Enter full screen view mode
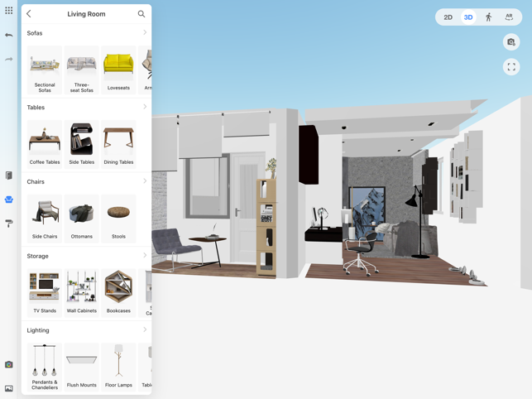532x399 pixels. point(511,67)
